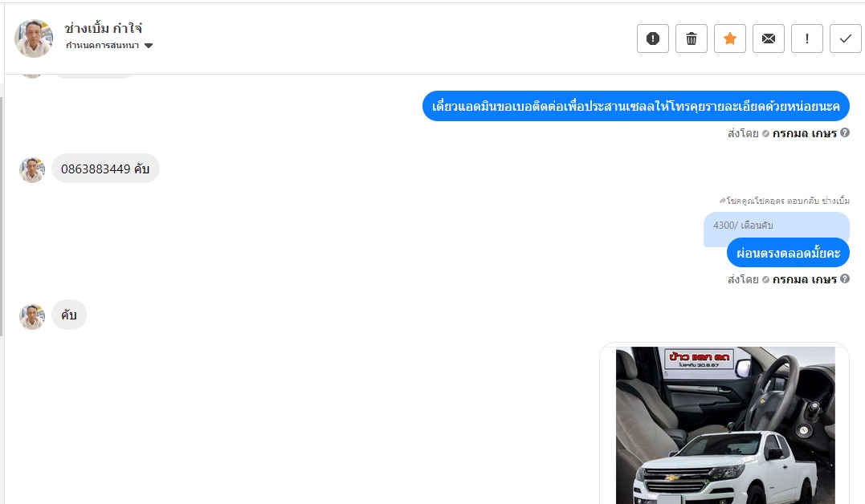Click help question icon beside second กรกมล เกษร
This screenshot has height=504, width=865.
(x=845, y=278)
